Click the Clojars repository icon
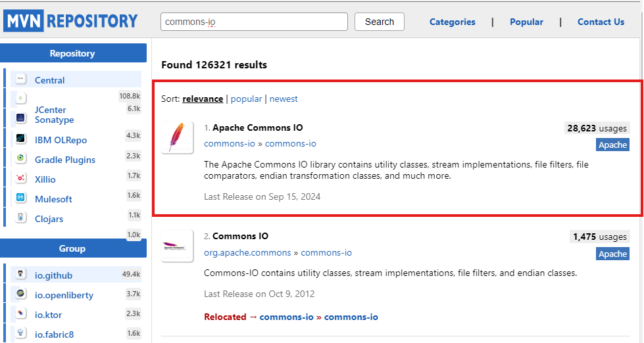Image resolution: width=644 pixels, height=343 pixels. coord(21,217)
